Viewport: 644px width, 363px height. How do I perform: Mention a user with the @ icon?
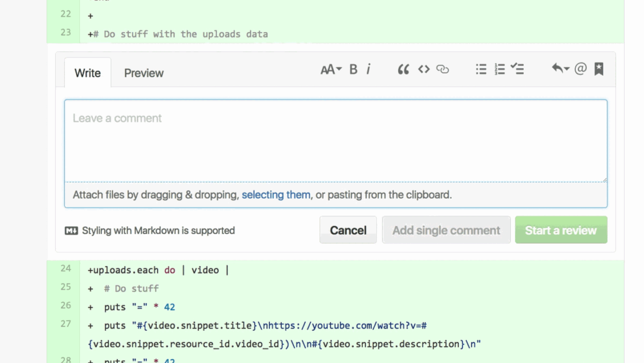[x=581, y=69]
